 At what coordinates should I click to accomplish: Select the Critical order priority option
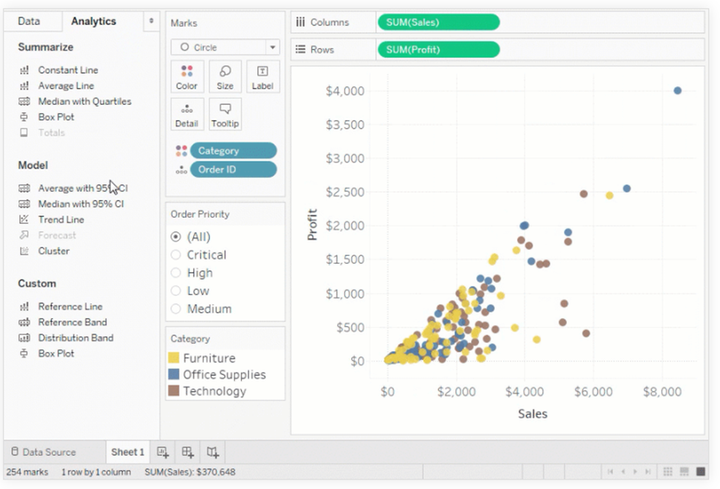click(177, 255)
